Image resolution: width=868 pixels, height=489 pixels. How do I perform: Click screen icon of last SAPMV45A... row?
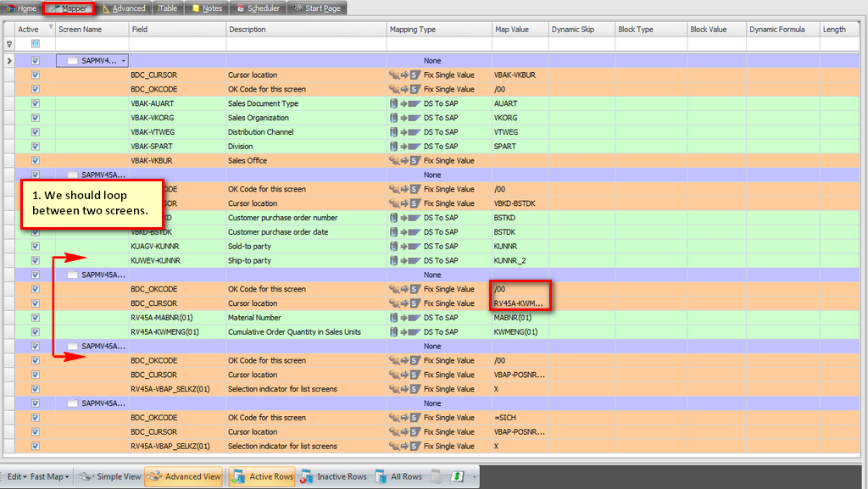pyautogui.click(x=73, y=403)
